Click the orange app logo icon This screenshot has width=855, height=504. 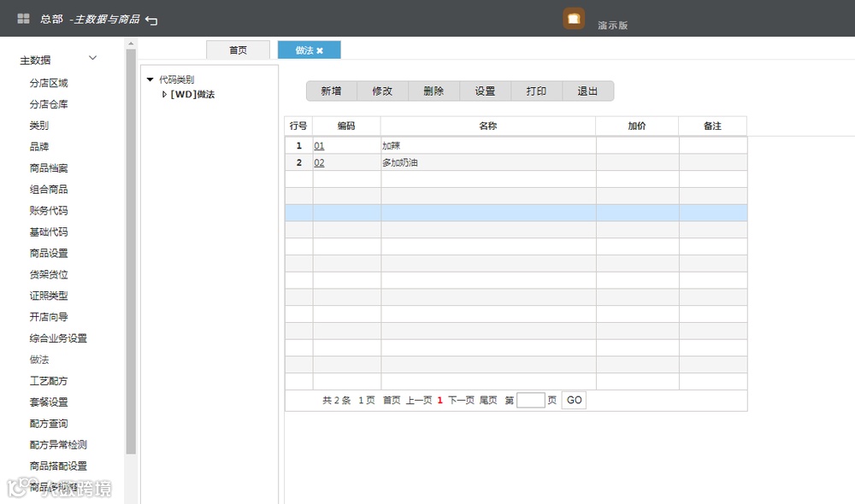pos(574,19)
